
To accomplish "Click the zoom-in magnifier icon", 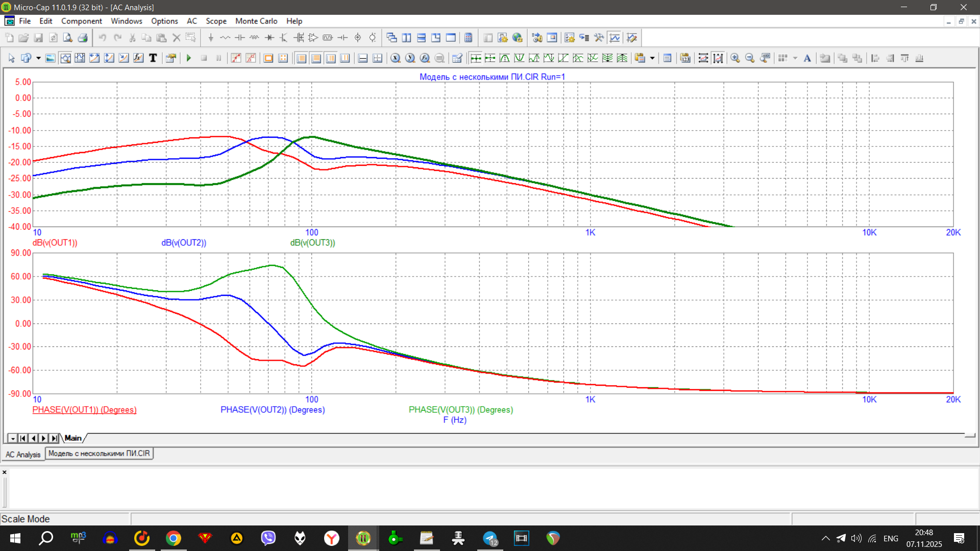I will tap(735, 58).
